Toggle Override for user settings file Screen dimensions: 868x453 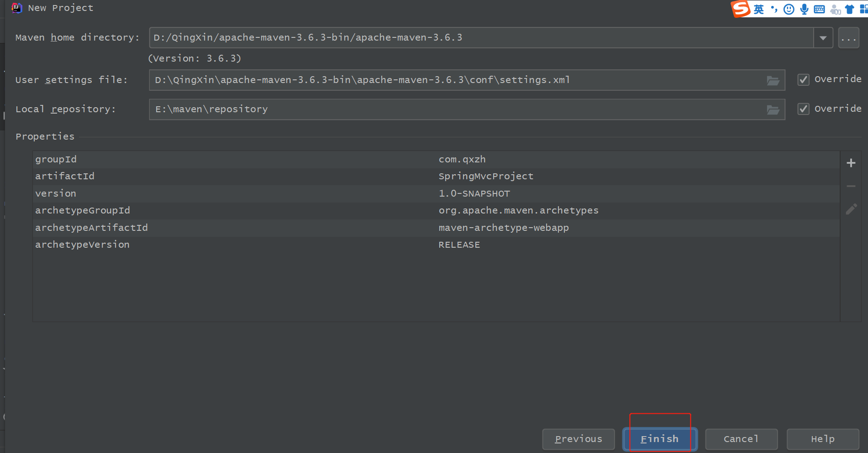(x=803, y=80)
